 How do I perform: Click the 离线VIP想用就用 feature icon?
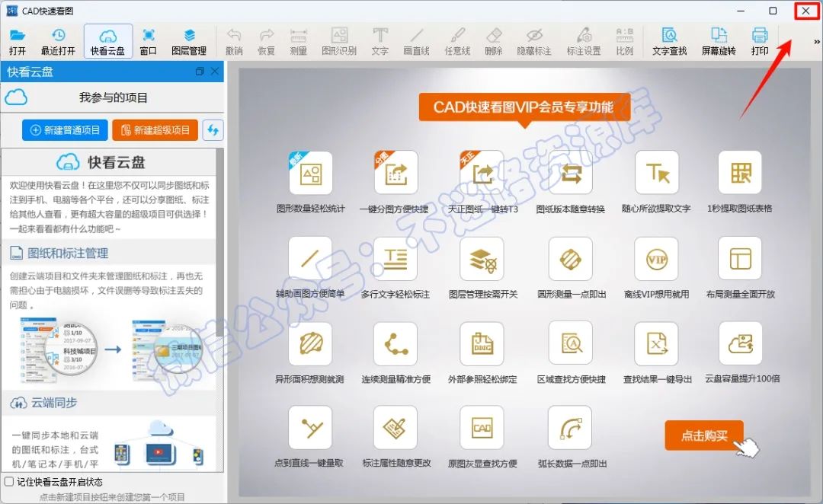(x=657, y=259)
